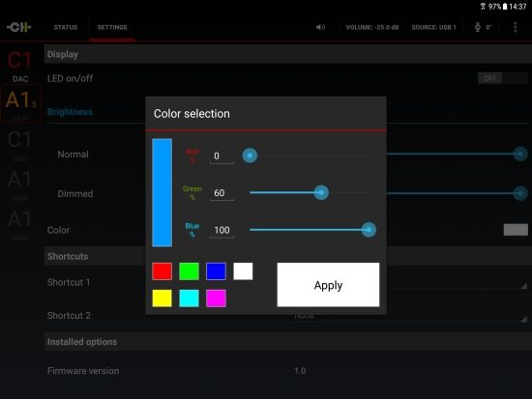Tap the phase 0° icon
The width and height of the screenshot is (532, 399).
tap(483, 27)
